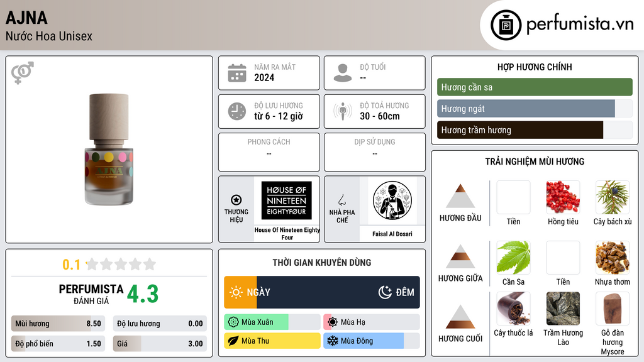Screen dimensions: 644x362
Task: Click the Giá 3.00 rating bar
Action: pos(160,344)
